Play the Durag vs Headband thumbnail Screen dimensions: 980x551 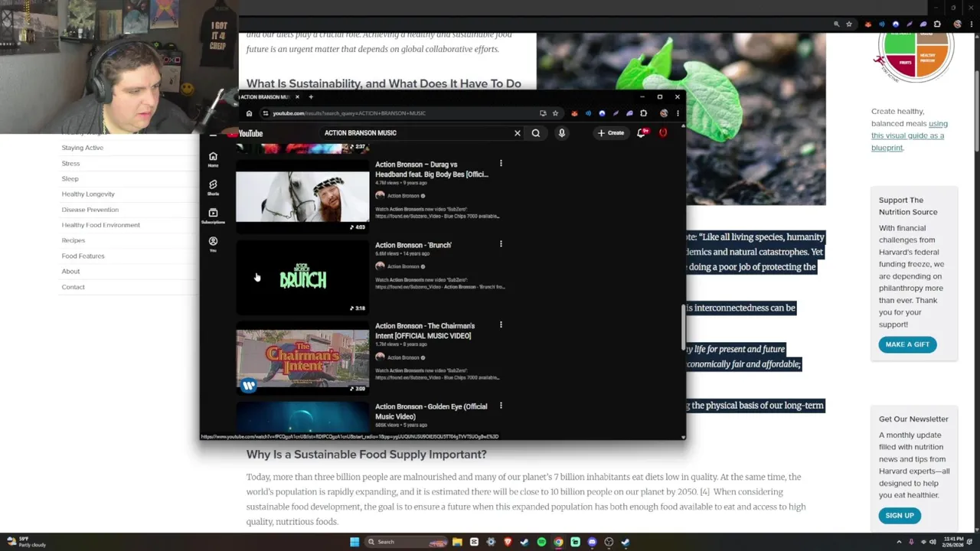[x=302, y=196]
